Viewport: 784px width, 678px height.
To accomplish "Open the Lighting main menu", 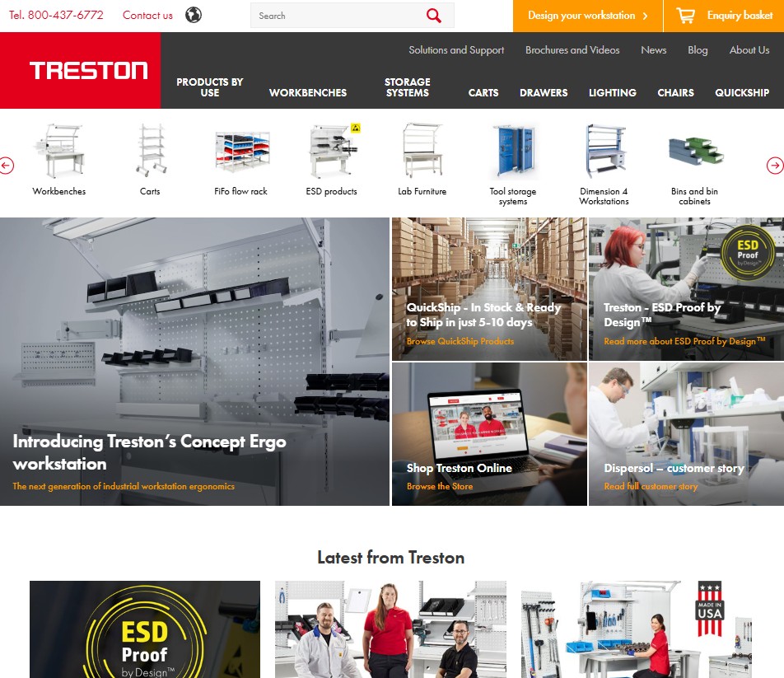I will 613,92.
